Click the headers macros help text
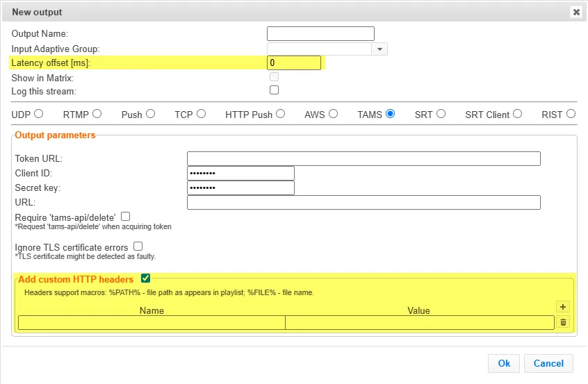The image size is (588, 384). coord(169,292)
